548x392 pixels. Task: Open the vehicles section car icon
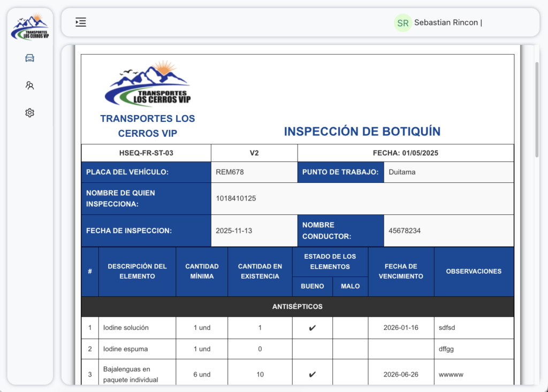[30, 58]
